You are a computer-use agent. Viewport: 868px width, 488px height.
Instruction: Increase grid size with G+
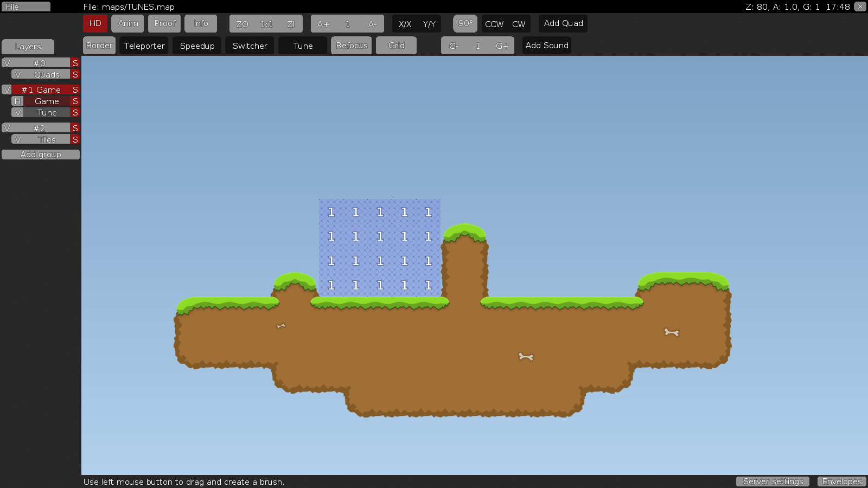(502, 46)
